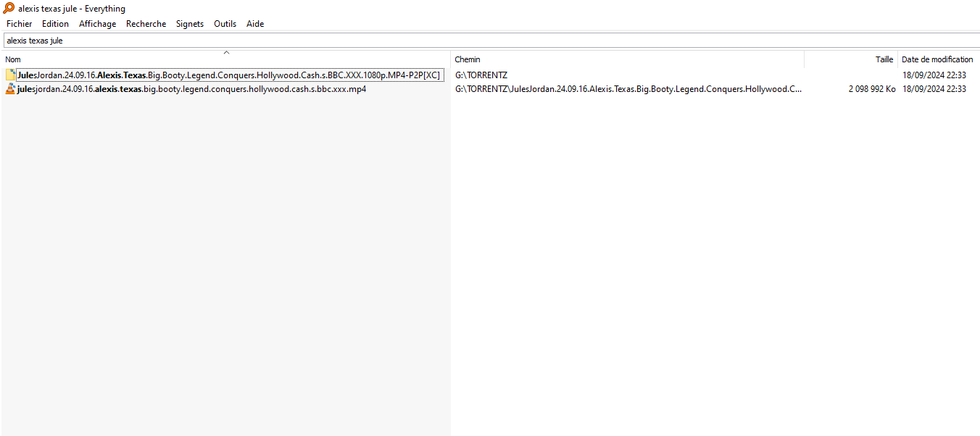Toggle the sort arrow above the Nom column

226,52
